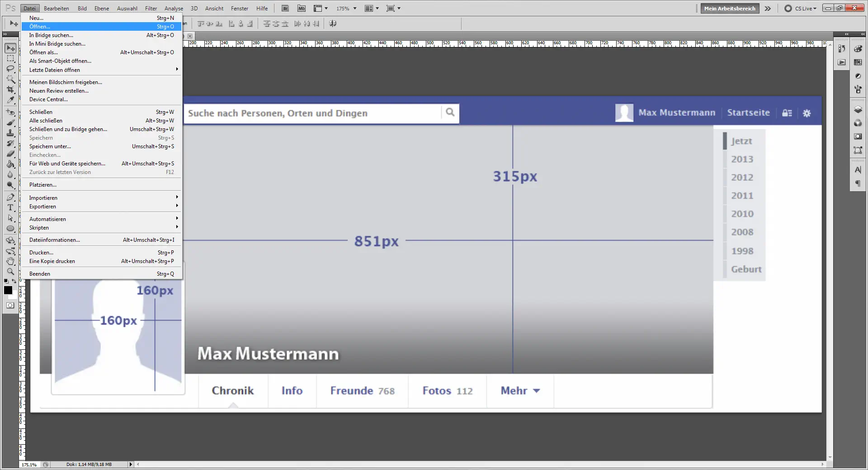Open the Layers panel icon
Screen dimensions: 868x470
[x=859, y=109]
